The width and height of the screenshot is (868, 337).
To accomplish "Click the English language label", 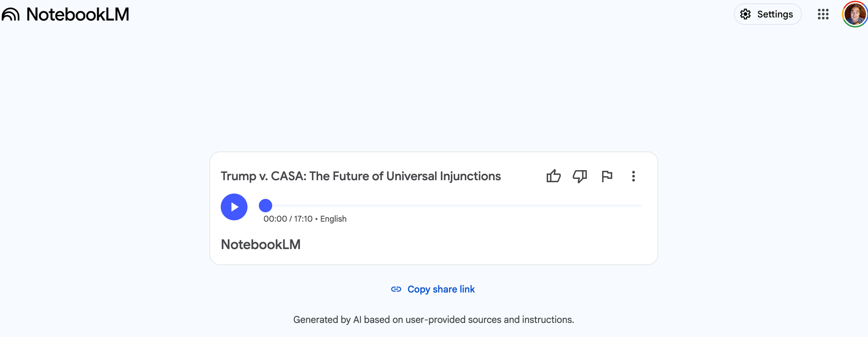I will click(x=333, y=219).
